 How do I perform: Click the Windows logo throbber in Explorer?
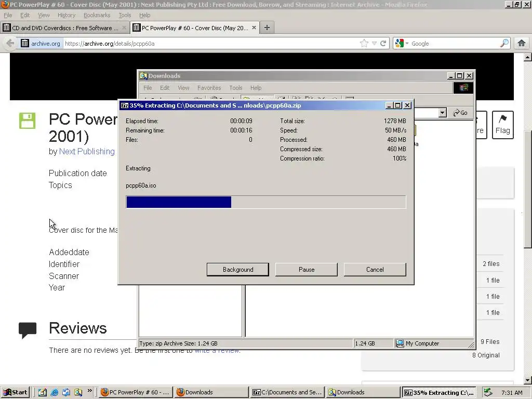click(463, 88)
